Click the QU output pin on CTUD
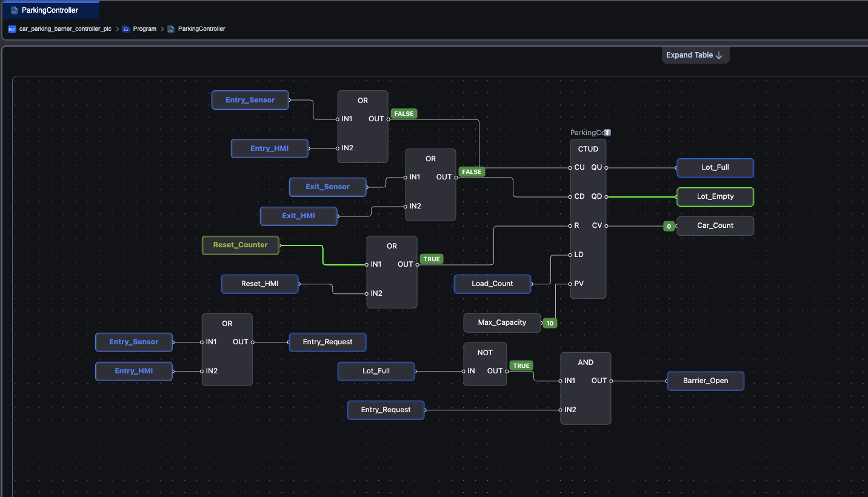 click(x=606, y=167)
